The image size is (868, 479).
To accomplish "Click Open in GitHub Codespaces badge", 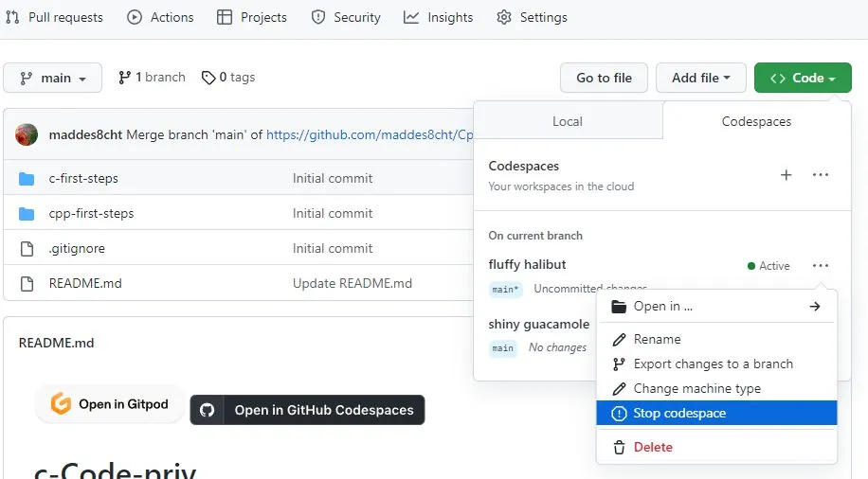I will tap(308, 410).
